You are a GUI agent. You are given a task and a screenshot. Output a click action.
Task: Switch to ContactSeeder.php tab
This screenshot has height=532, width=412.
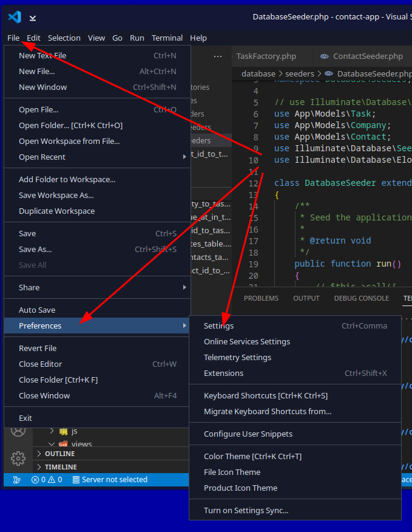pyautogui.click(x=362, y=56)
